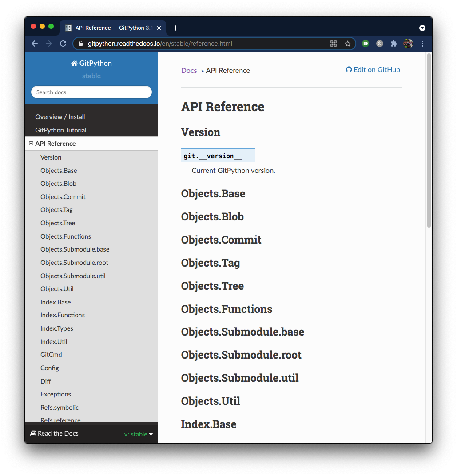Jump to Objects.Blob in the sidebar
The image size is (457, 476).
pos(58,184)
